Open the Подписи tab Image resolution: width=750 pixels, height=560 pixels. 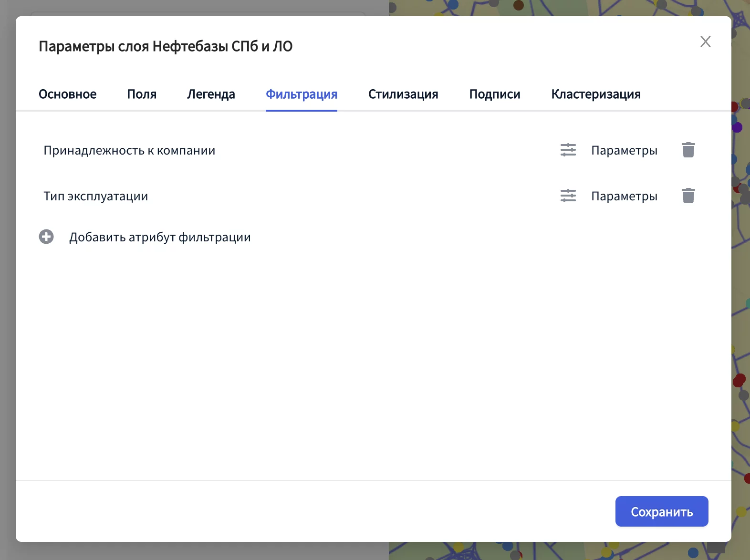(x=495, y=94)
